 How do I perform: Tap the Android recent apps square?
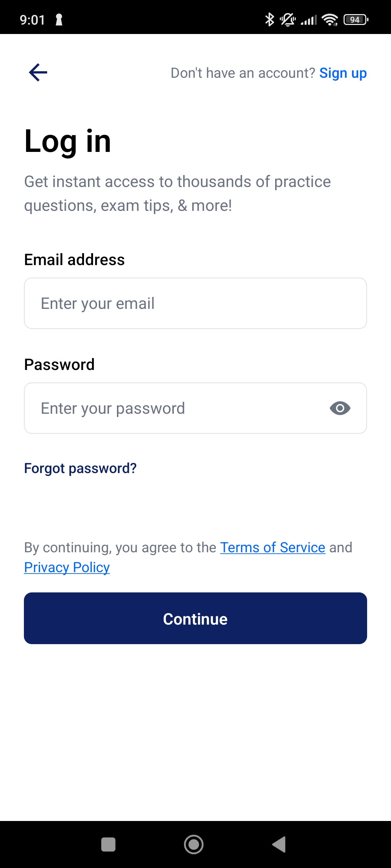pos(108,844)
